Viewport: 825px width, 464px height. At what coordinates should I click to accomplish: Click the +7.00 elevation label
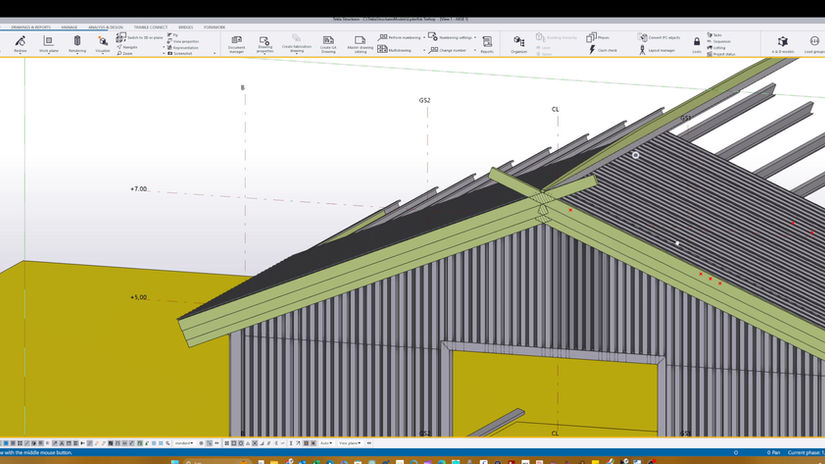[139, 189]
